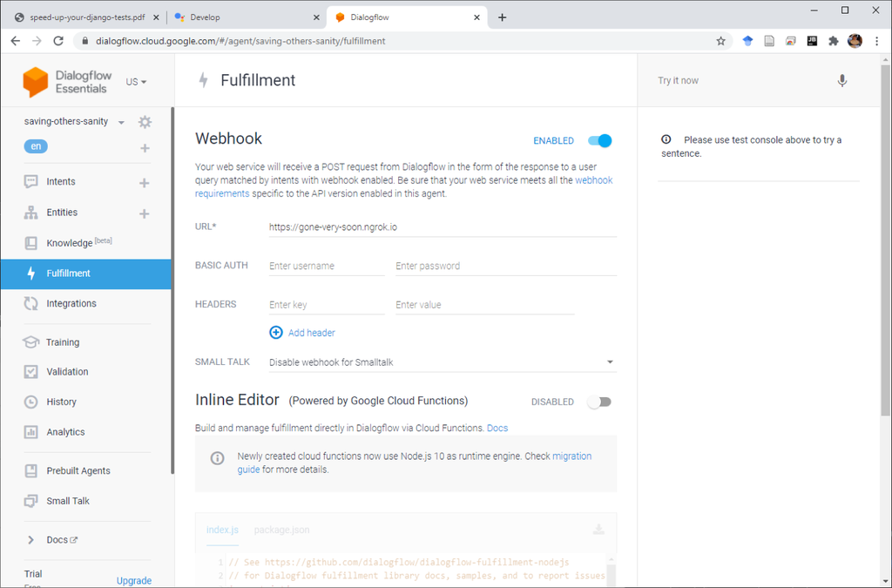This screenshot has height=588, width=892.
Task: Focus the Basic Auth username field
Action: [327, 267]
